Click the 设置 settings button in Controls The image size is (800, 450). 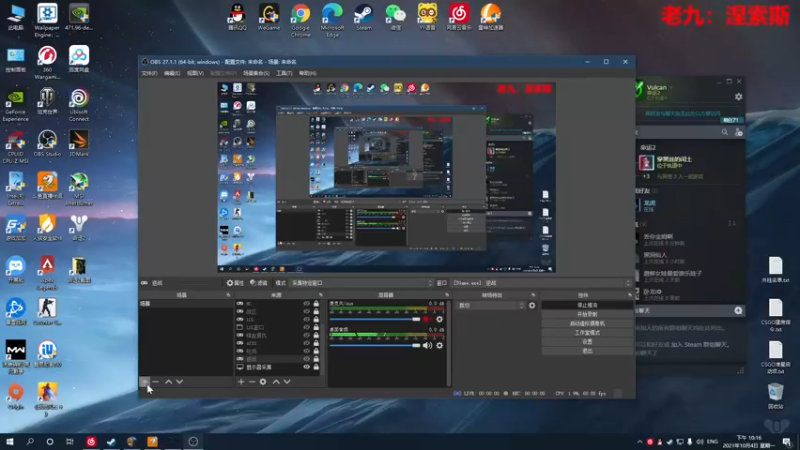587,342
